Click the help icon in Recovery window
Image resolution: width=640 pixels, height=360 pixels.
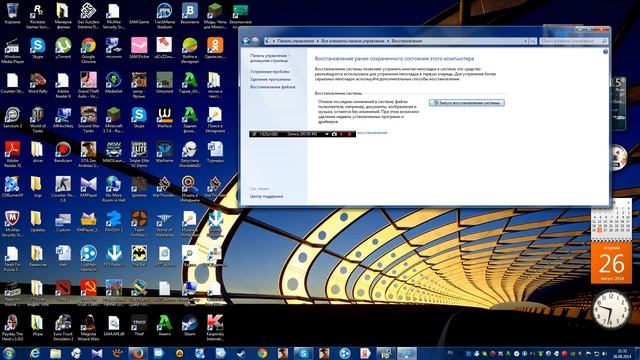coord(605,52)
